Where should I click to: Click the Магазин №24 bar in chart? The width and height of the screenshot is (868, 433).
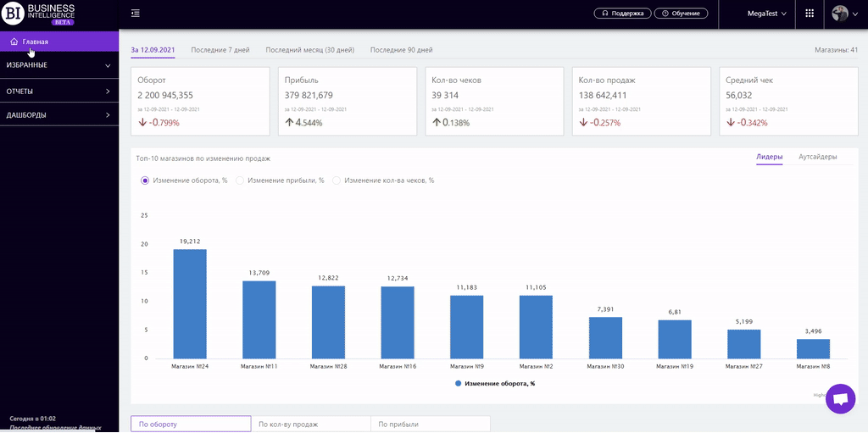[190, 303]
